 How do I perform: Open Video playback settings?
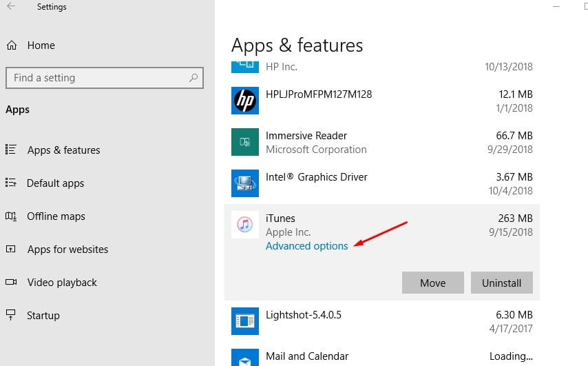(62, 283)
